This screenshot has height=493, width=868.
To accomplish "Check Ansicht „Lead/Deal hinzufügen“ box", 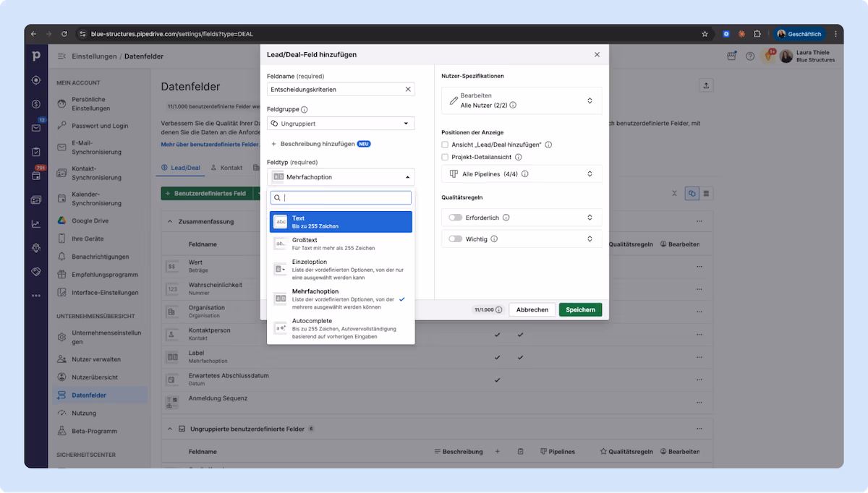I will click(445, 145).
